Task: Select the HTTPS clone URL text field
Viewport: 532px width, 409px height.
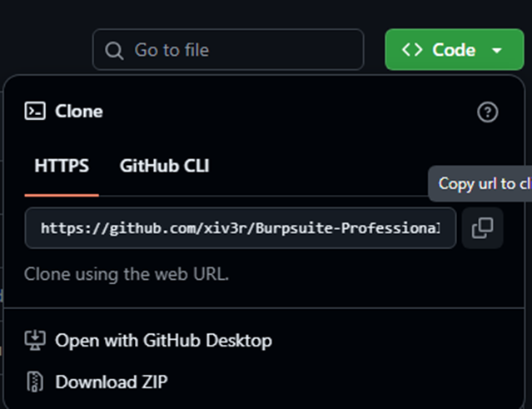Action: tap(241, 228)
